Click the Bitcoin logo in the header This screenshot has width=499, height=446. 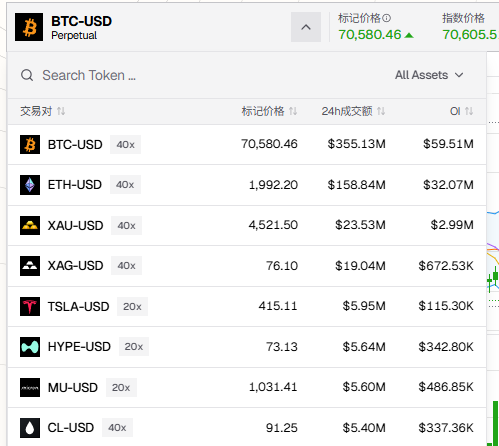click(x=29, y=27)
